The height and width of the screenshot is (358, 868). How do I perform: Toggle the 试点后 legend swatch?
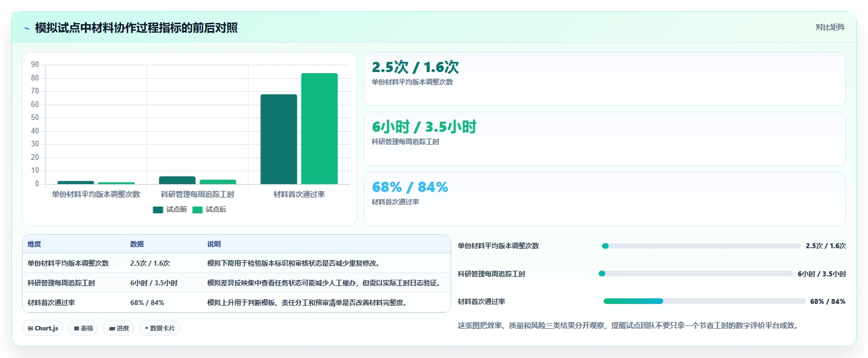(x=197, y=209)
